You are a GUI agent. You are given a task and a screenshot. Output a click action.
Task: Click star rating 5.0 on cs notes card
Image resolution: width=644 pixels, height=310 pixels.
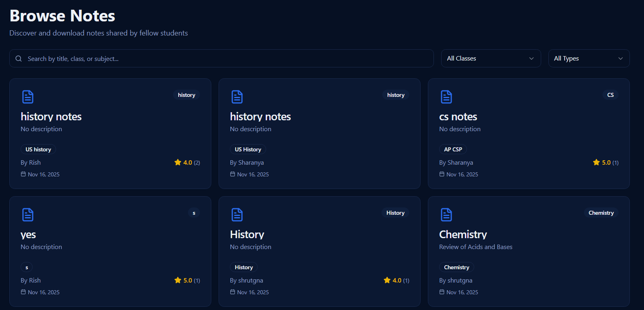tap(606, 162)
